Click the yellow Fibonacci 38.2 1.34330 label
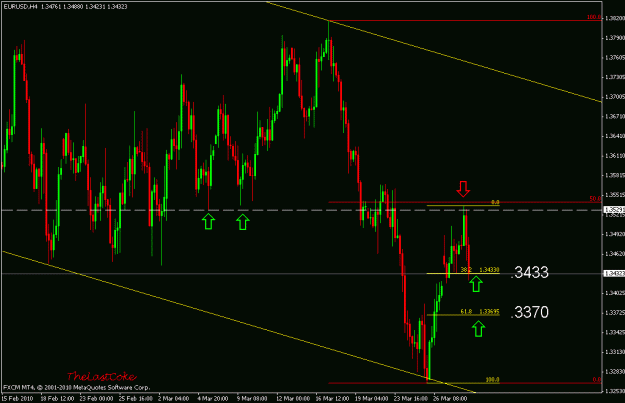625x403 pixels. coord(480,270)
